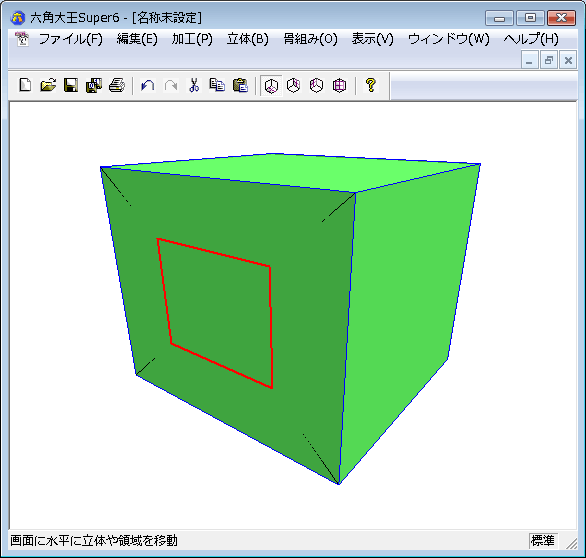Select the red outlined square on the cube

pos(215,313)
